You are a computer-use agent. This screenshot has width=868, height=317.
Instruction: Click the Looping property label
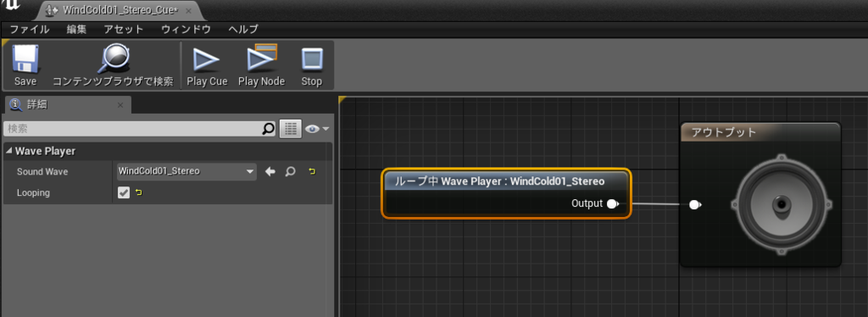(x=33, y=192)
